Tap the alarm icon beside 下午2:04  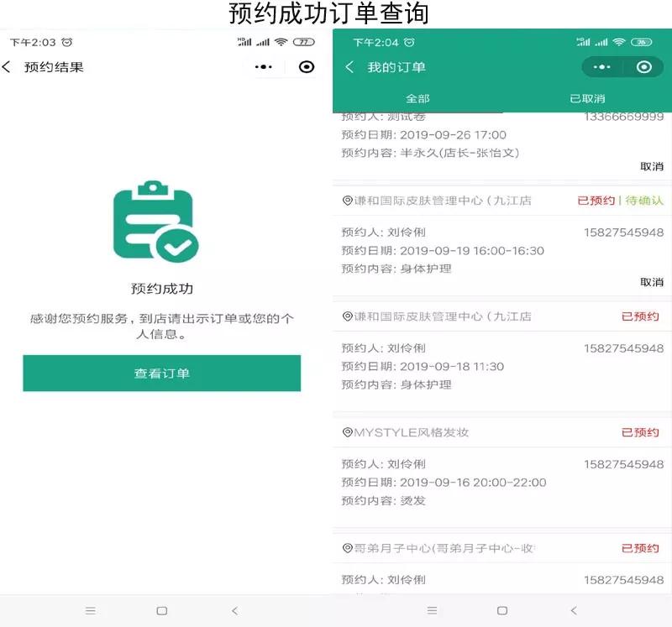(409, 42)
